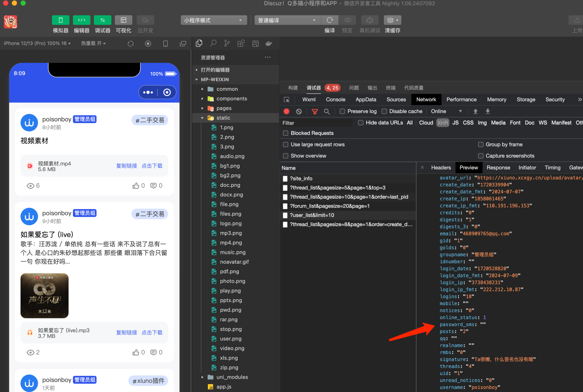Enable Capture screenshots checkbox
Image resolution: width=583 pixels, height=392 pixels.
point(481,156)
